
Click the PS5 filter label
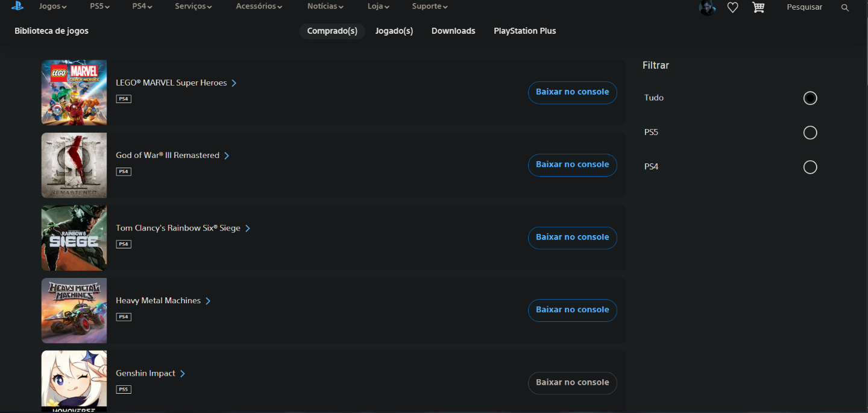pos(651,132)
